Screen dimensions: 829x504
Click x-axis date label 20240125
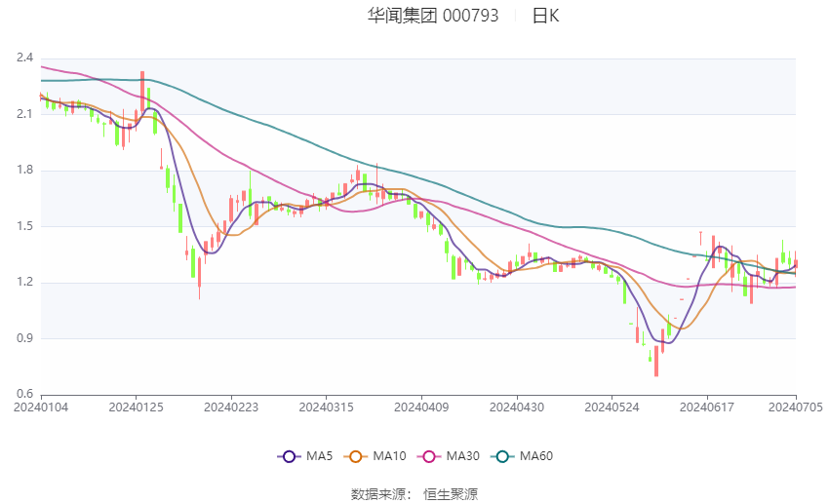point(136,407)
